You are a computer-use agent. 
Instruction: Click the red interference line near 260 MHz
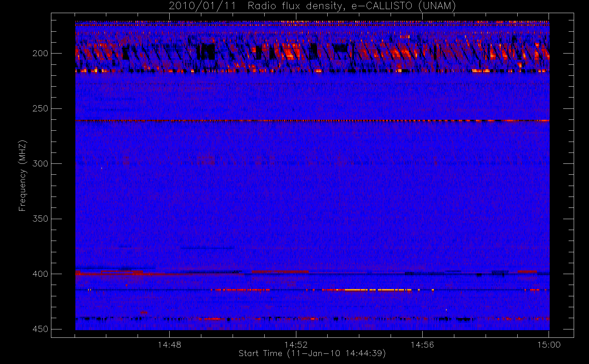(312, 120)
